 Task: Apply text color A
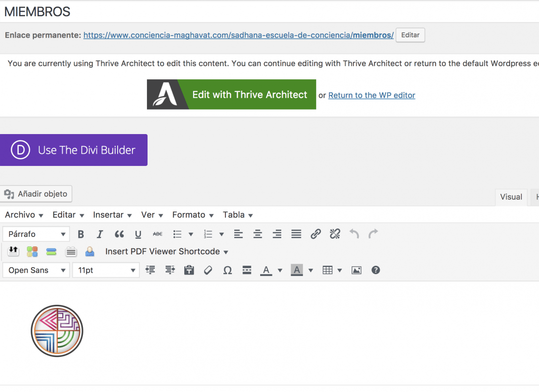click(266, 270)
